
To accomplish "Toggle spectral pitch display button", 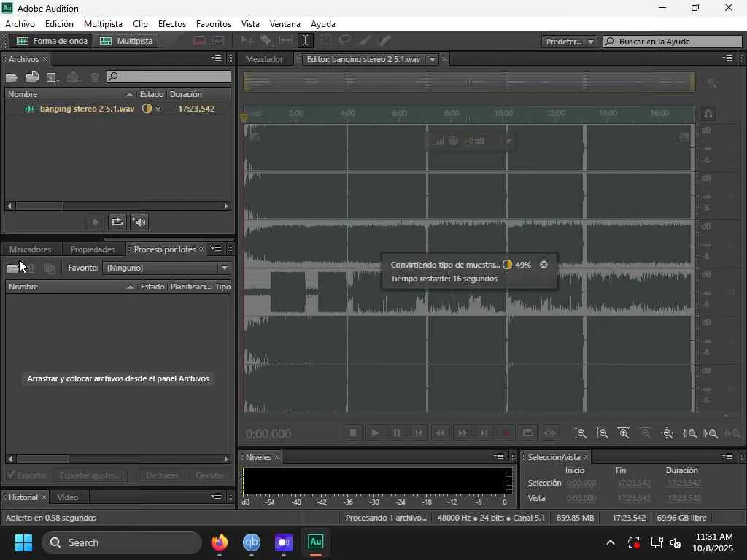I will [218, 41].
